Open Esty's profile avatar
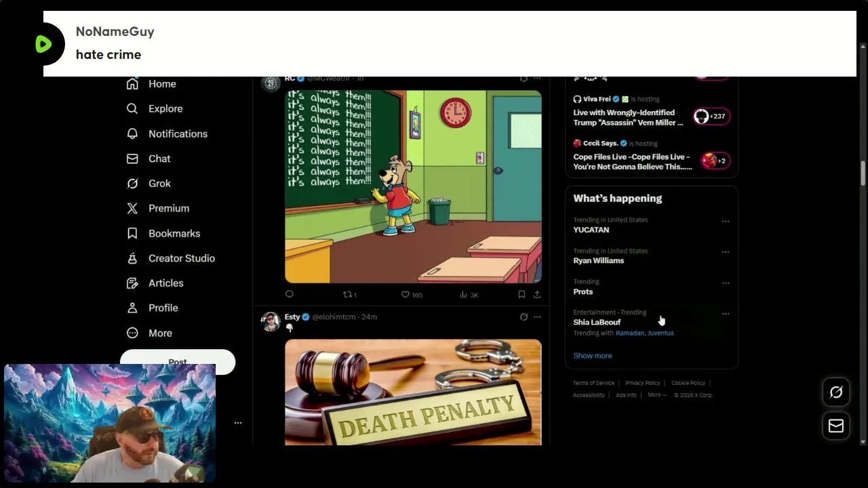Viewport: 868px width, 488px height. click(x=271, y=321)
